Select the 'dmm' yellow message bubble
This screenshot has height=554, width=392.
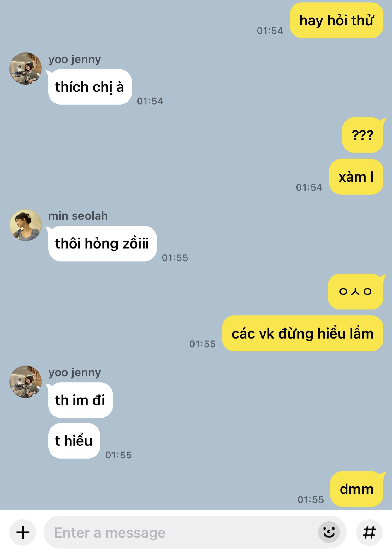click(x=357, y=489)
